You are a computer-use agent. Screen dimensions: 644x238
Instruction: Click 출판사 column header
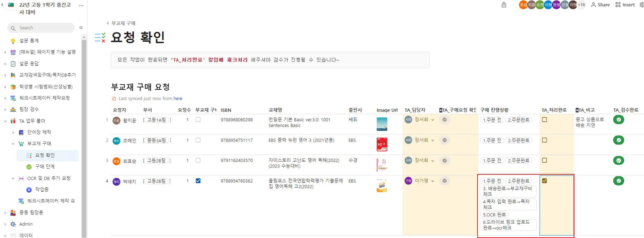click(355, 110)
